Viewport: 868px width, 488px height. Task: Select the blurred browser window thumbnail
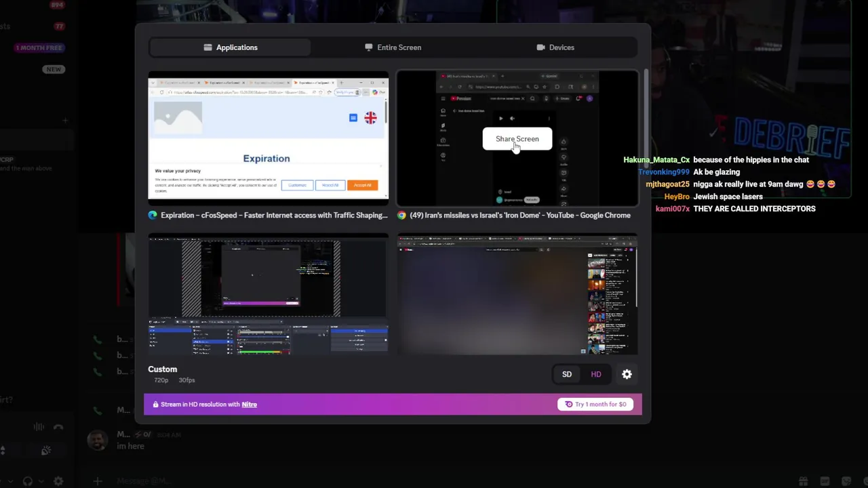point(517,293)
